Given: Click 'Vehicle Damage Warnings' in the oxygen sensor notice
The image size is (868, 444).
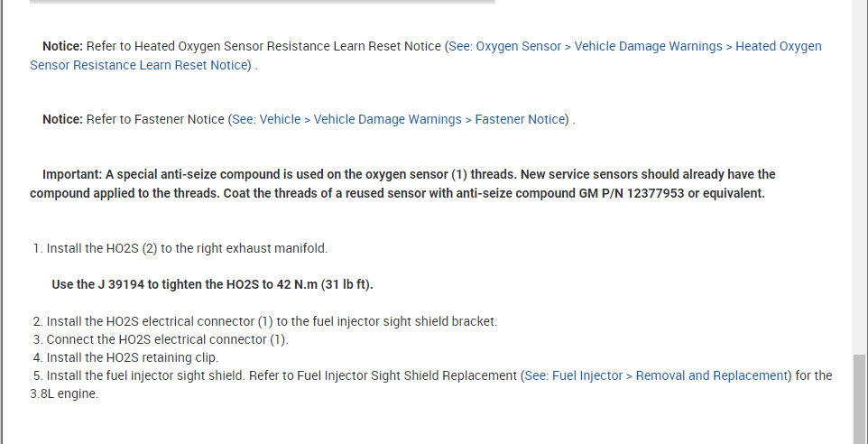Looking at the screenshot, I should pyautogui.click(x=648, y=46).
